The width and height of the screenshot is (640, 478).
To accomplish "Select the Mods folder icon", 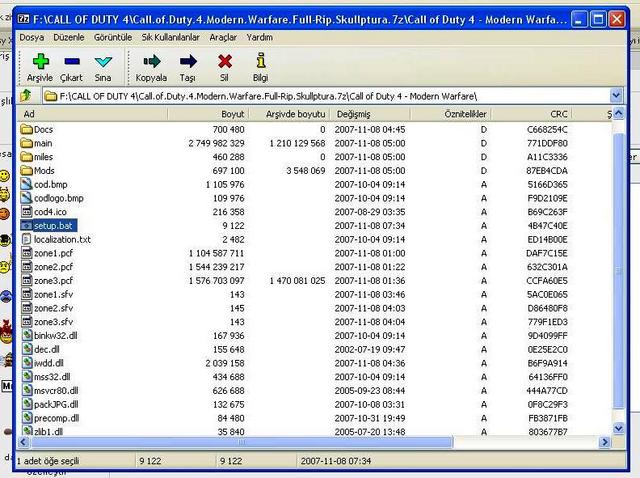I will 27,171.
